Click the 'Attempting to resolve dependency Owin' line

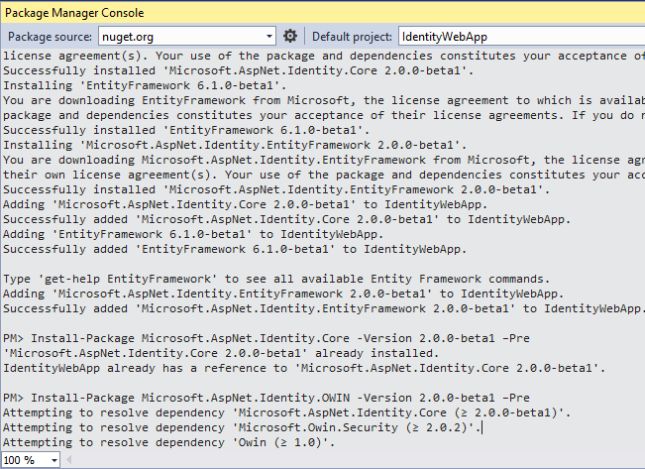point(169,442)
